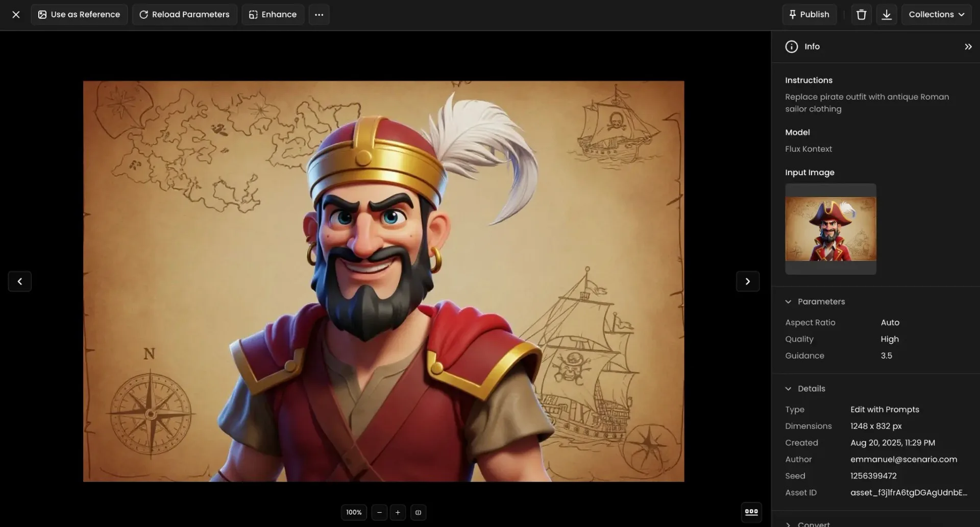Image resolution: width=980 pixels, height=527 pixels.
Task: Collapse the Info panel with double chevron
Action: pyautogui.click(x=968, y=46)
